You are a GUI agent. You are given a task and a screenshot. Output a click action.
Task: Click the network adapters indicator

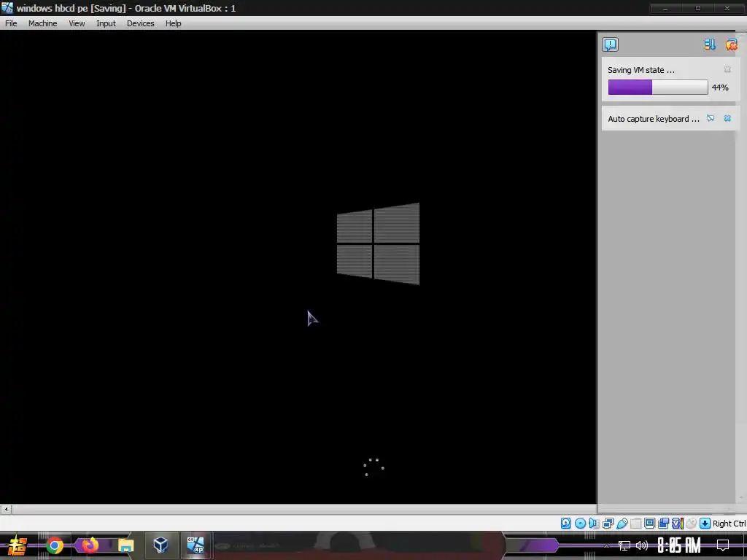pyautogui.click(x=608, y=524)
